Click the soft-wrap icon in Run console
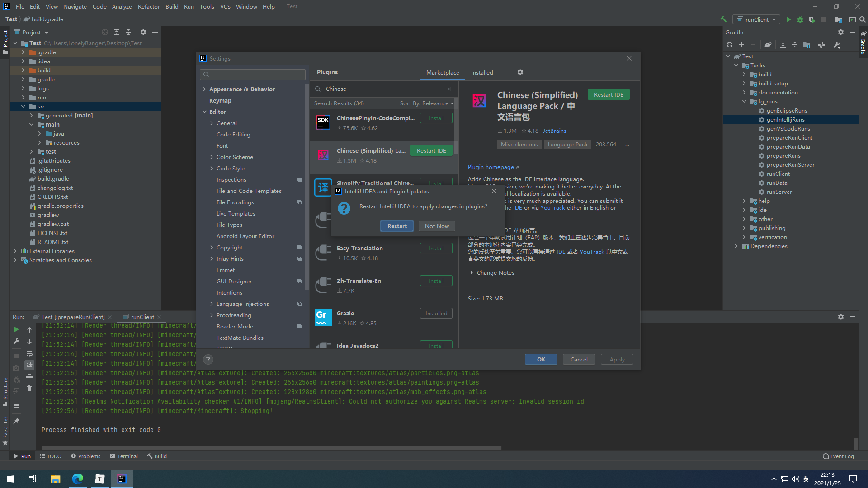868x488 pixels. (x=29, y=353)
